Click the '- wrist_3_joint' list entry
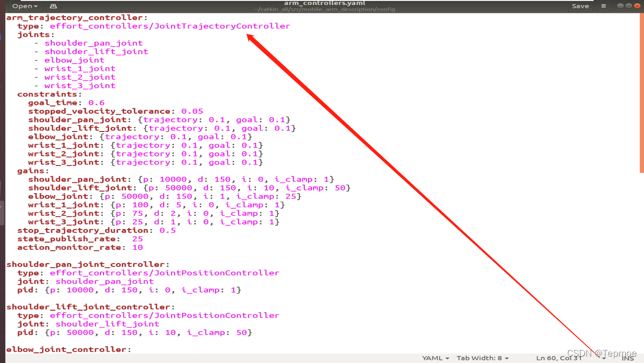644x363 pixels. [x=74, y=86]
